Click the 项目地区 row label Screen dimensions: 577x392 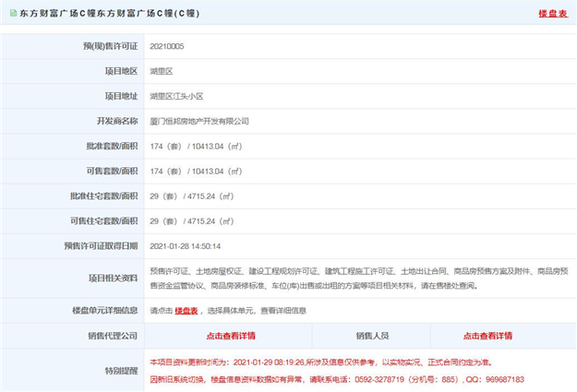(x=122, y=71)
